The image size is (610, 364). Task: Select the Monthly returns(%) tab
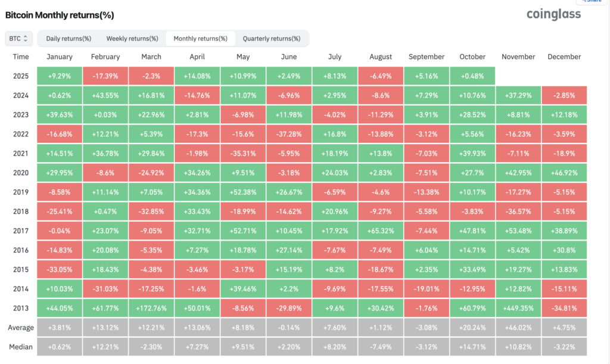point(200,39)
